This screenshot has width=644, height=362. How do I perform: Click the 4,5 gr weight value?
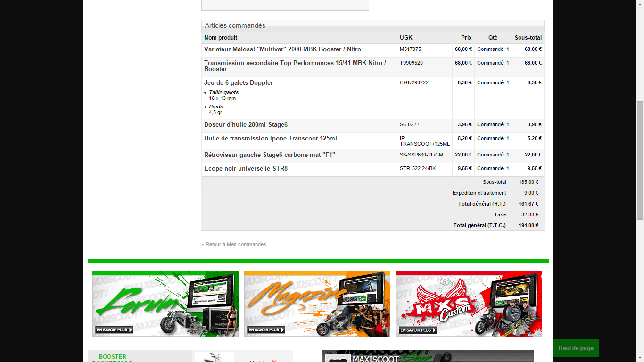tap(215, 112)
